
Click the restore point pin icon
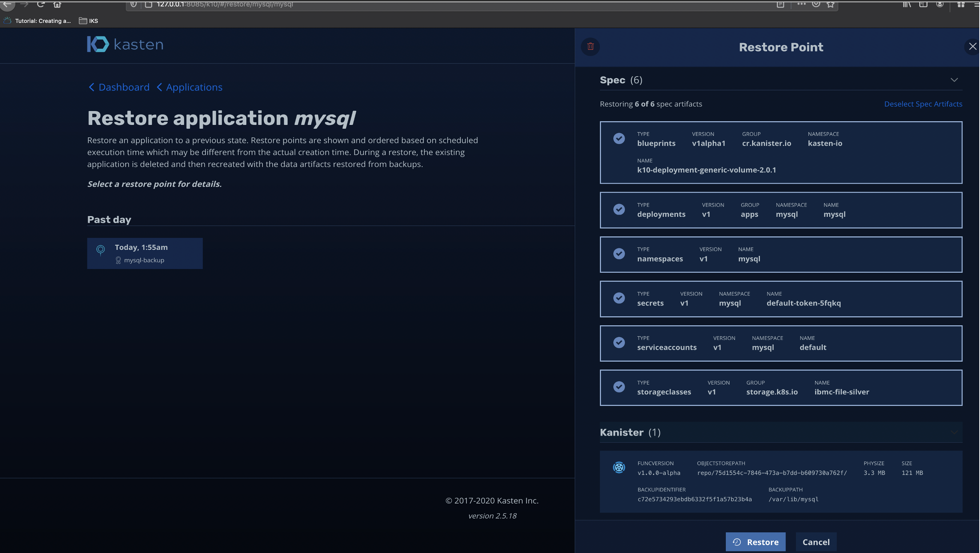[x=100, y=249]
